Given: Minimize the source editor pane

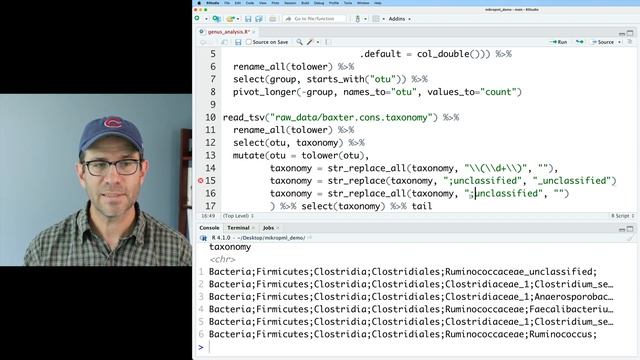Looking at the screenshot, I should coord(622,33).
